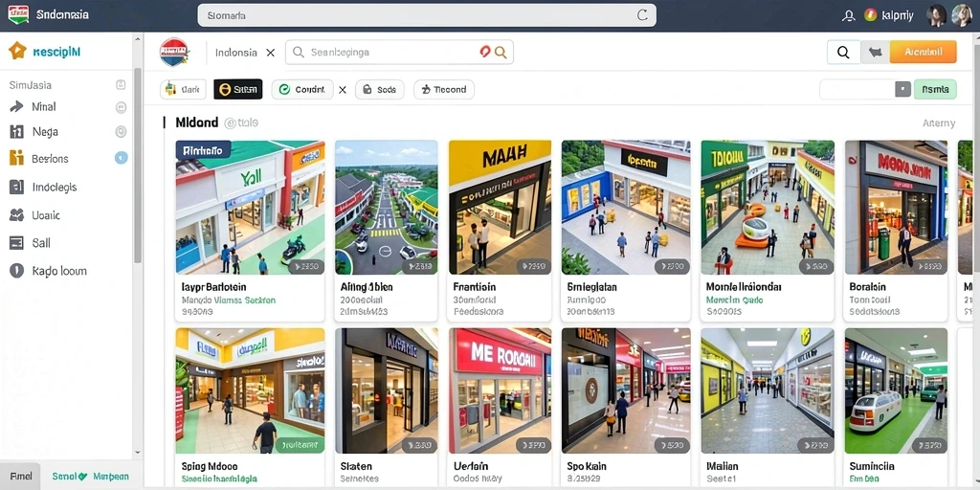The width and height of the screenshot is (980, 490).
Task: Click the arrow icon beside Minal
Action: click(17, 107)
